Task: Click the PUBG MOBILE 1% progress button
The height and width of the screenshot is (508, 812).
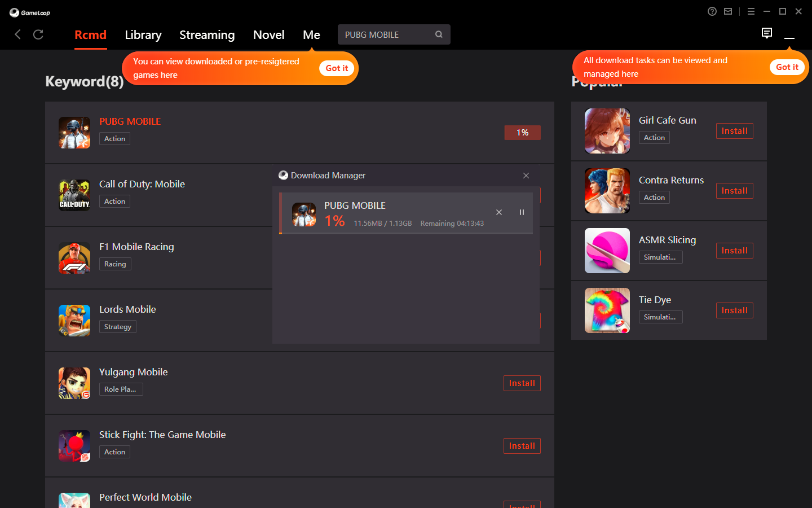Action: click(523, 133)
